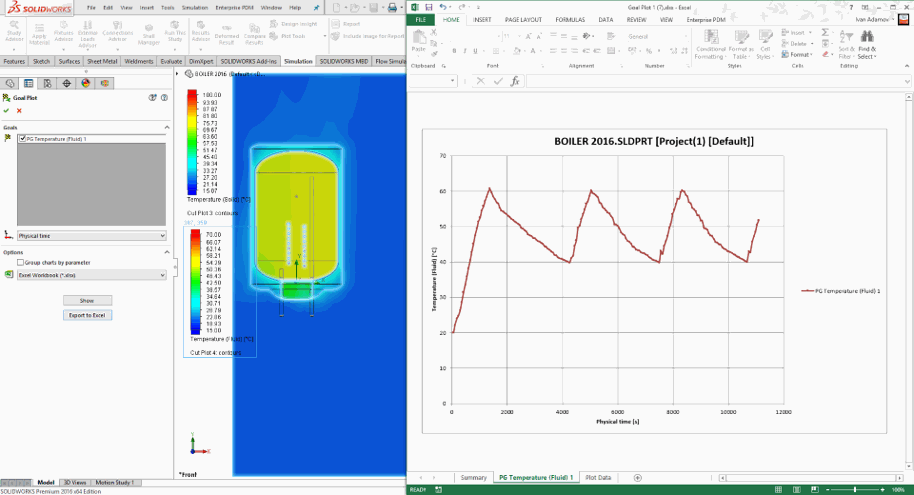
Task: Click the green OK checkmark in Goal Plot
Action: [7, 110]
